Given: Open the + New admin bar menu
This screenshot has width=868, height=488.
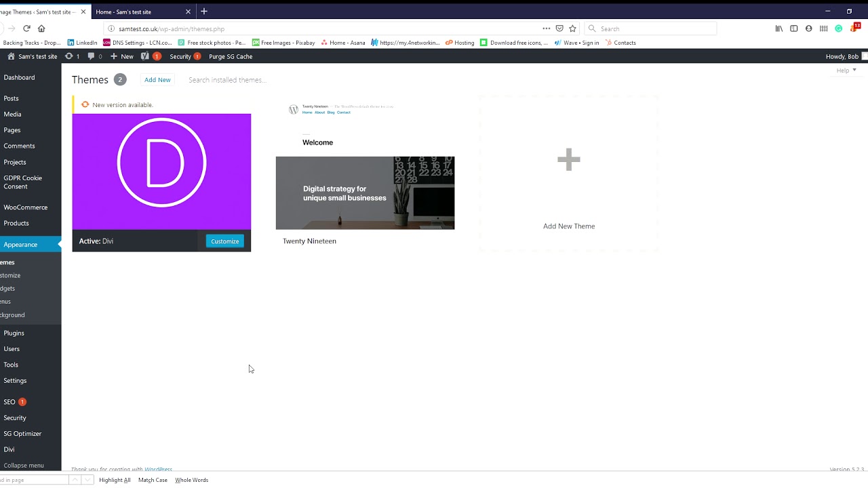Looking at the screenshot, I should click(122, 56).
